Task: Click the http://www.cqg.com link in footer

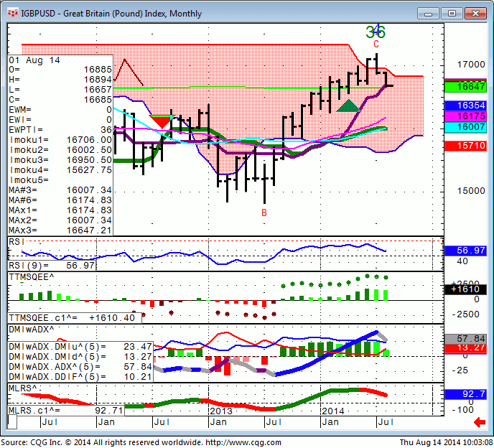Action: click(x=243, y=443)
